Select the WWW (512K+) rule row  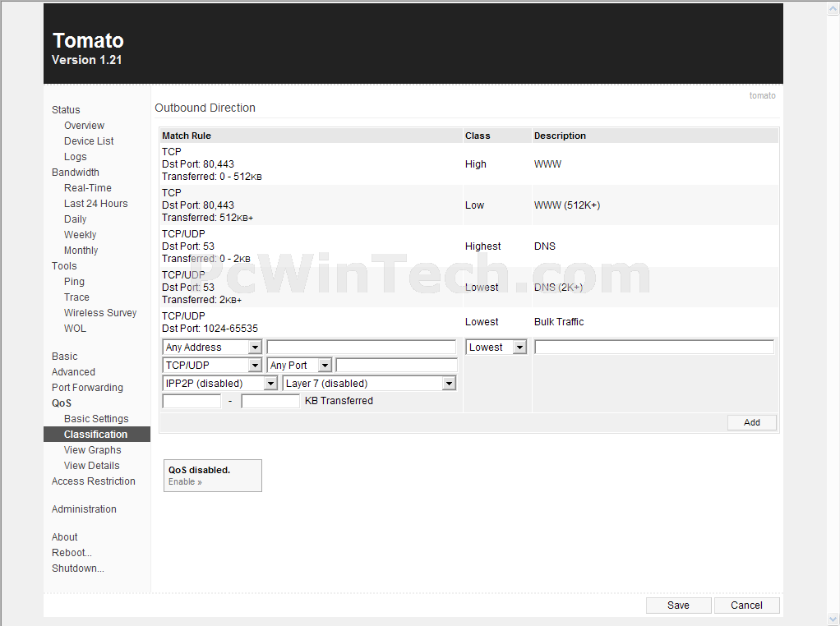pos(469,205)
